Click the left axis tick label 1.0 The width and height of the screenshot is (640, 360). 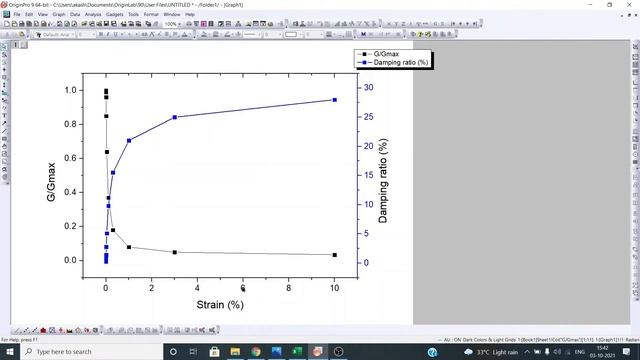(71, 90)
